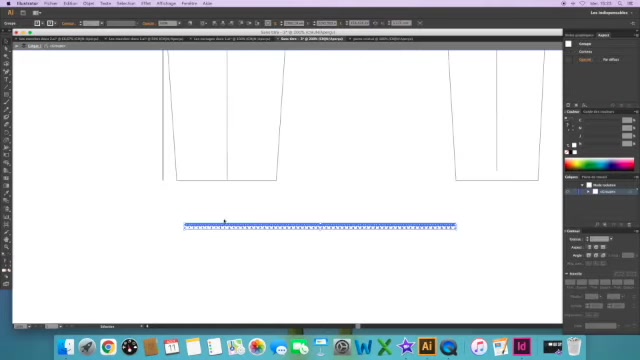Select the Zoom tool in the toolbar
Screen dimensions: 640x360
[x=6, y=247]
